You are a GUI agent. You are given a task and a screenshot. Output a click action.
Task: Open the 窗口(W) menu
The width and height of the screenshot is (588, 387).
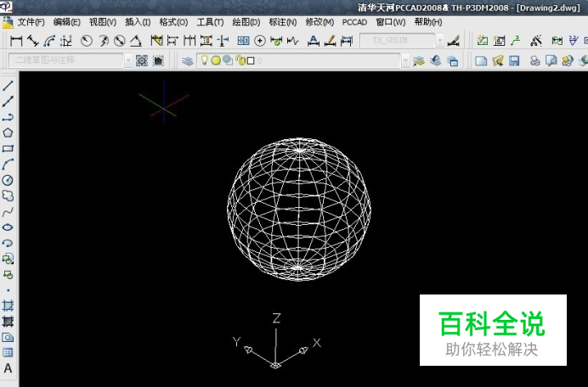pos(391,22)
